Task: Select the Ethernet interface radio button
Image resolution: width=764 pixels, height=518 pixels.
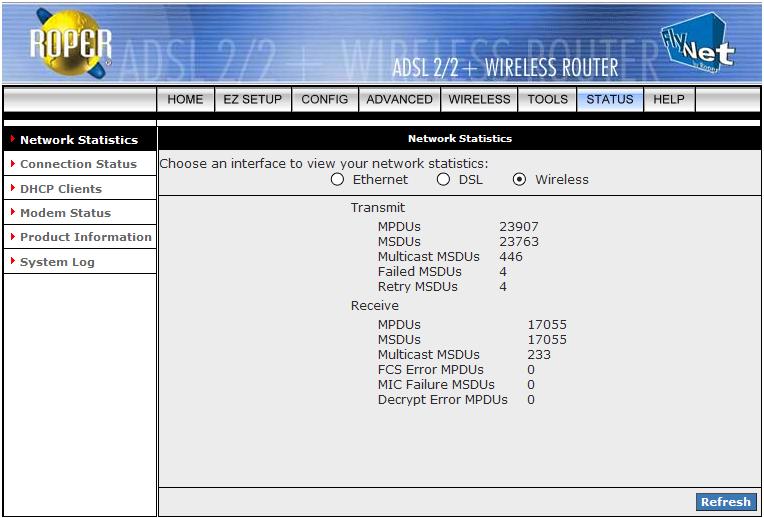Action: [x=337, y=180]
